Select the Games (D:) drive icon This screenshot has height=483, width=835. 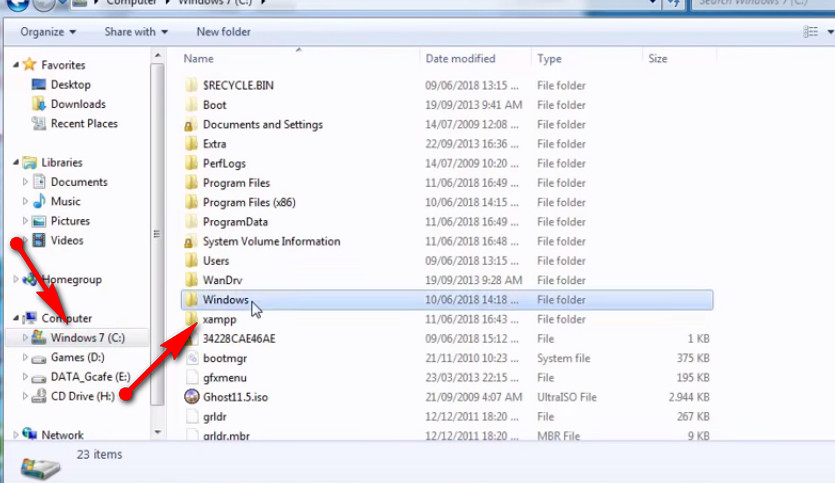click(39, 359)
